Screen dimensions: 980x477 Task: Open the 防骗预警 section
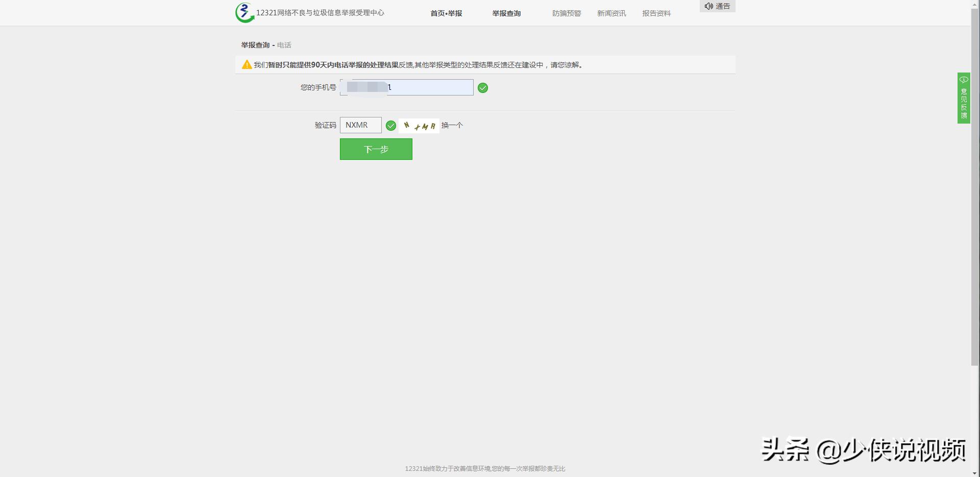click(x=566, y=13)
